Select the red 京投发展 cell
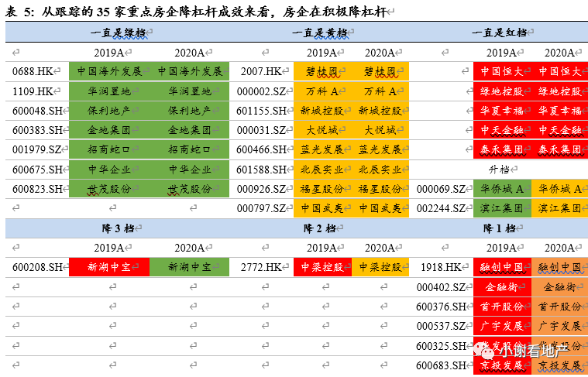The image size is (588, 377). click(502, 365)
